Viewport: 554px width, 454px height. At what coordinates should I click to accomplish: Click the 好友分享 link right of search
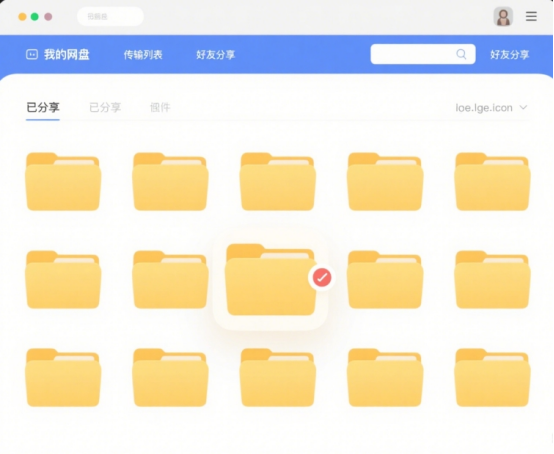[509, 54]
